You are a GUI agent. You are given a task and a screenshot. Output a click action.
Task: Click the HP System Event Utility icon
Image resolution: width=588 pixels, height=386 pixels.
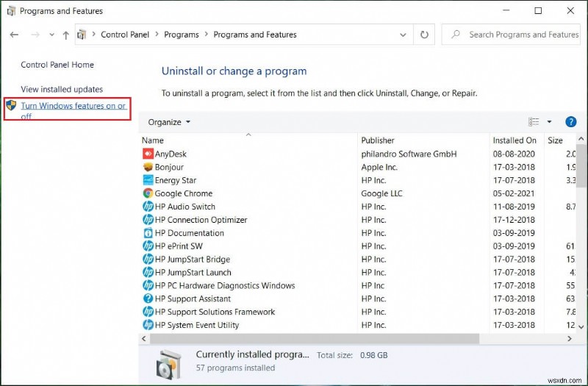(x=148, y=325)
